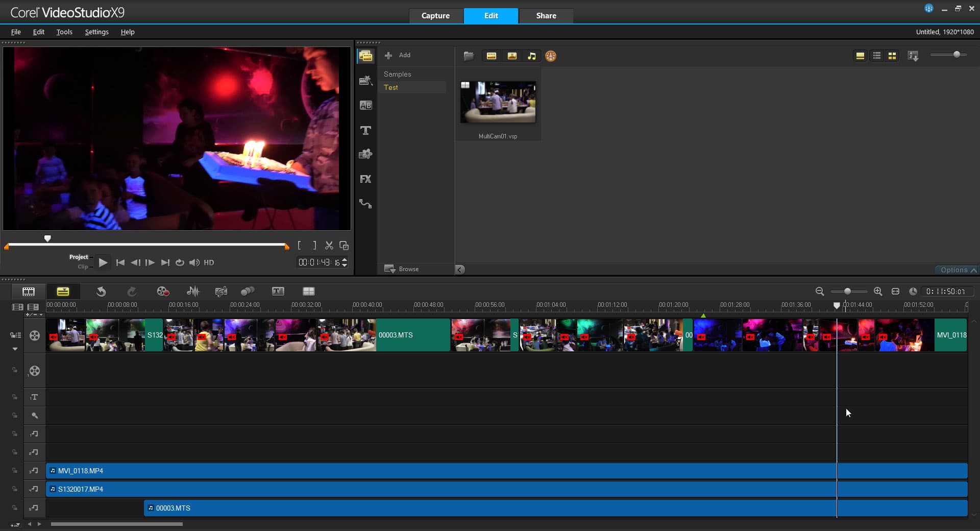This screenshot has width=980, height=531.
Task: Toggle HD preview mode
Action: [209, 262]
